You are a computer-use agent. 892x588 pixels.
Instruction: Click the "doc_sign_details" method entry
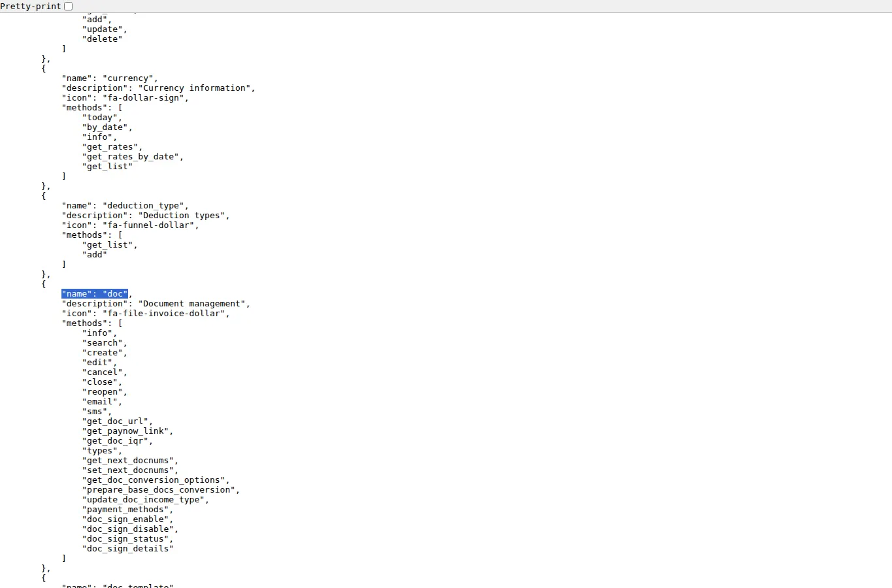pyautogui.click(x=127, y=549)
